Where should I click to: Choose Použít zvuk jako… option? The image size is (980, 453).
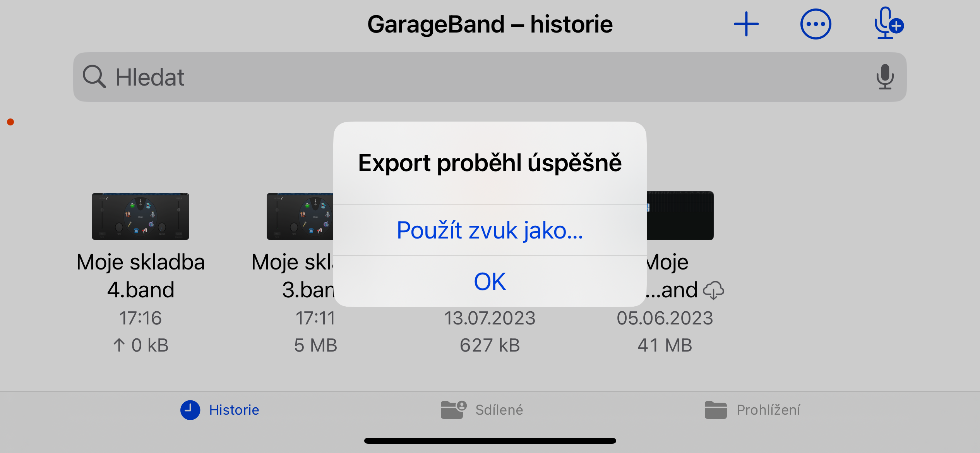(490, 230)
